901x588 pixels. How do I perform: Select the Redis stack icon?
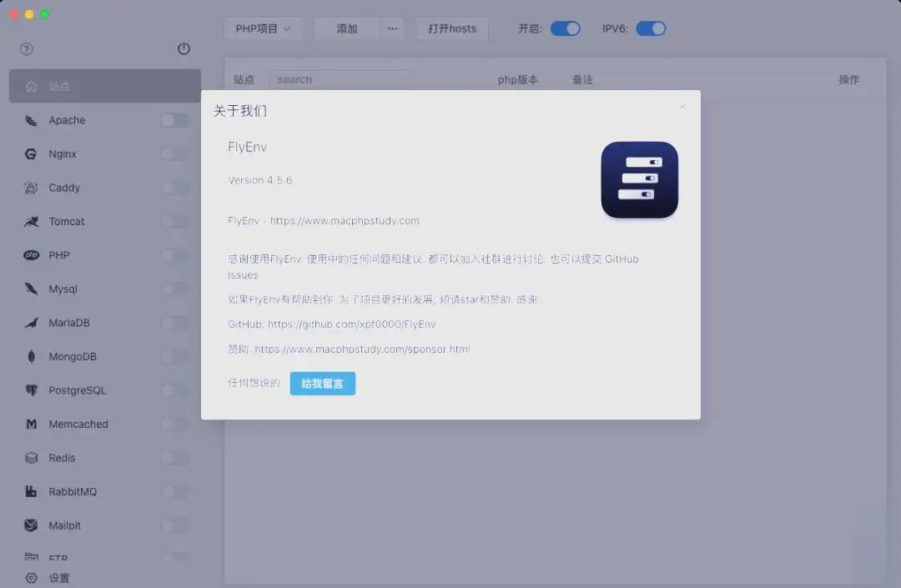pyautogui.click(x=31, y=458)
